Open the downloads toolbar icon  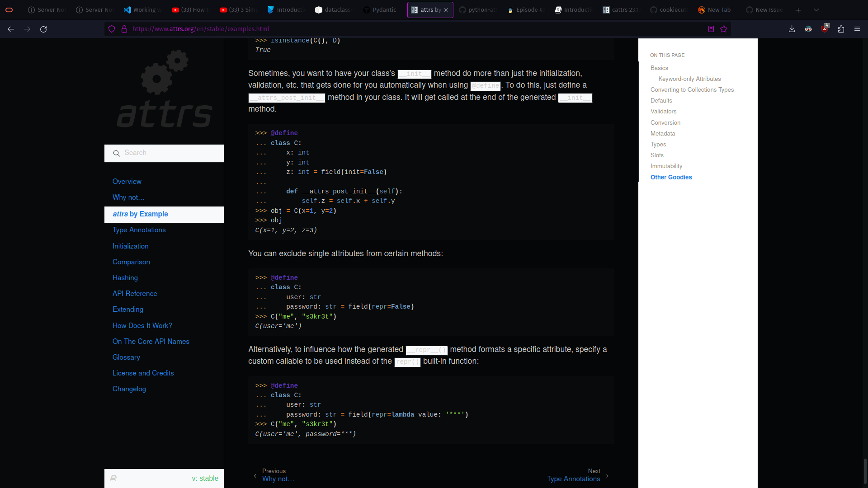coord(792,29)
